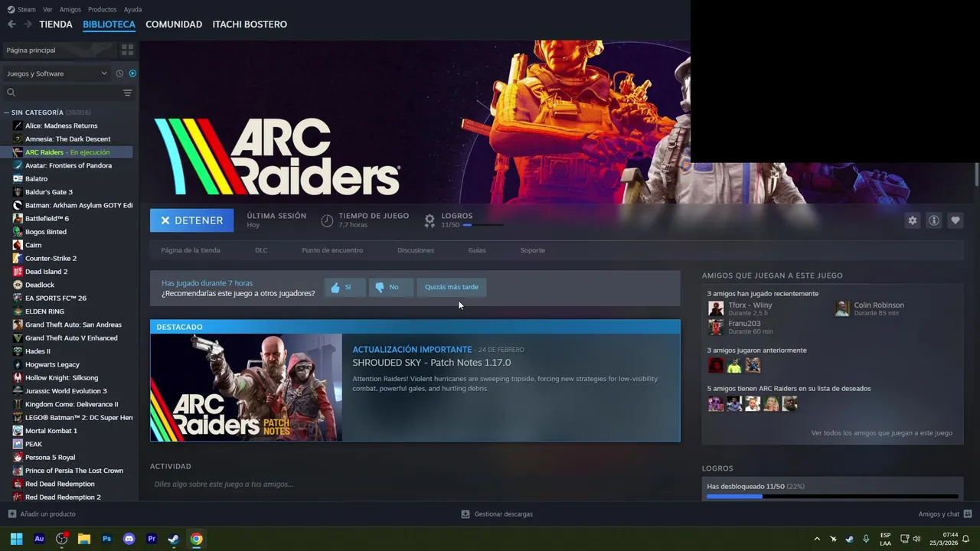
Task: Open the Guías tab
Action: [x=477, y=250]
